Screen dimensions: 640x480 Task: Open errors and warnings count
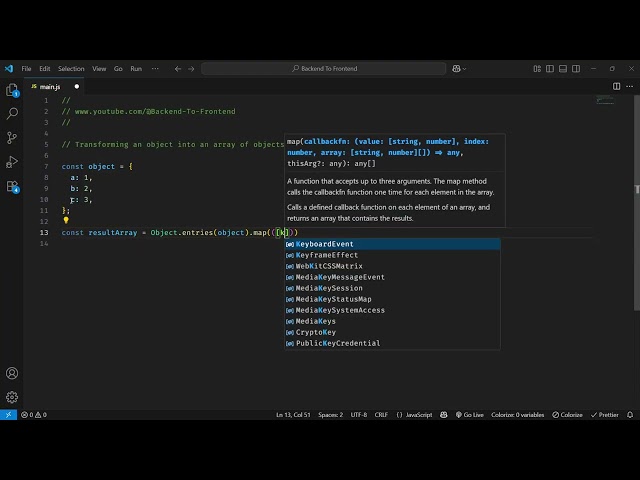[34, 415]
